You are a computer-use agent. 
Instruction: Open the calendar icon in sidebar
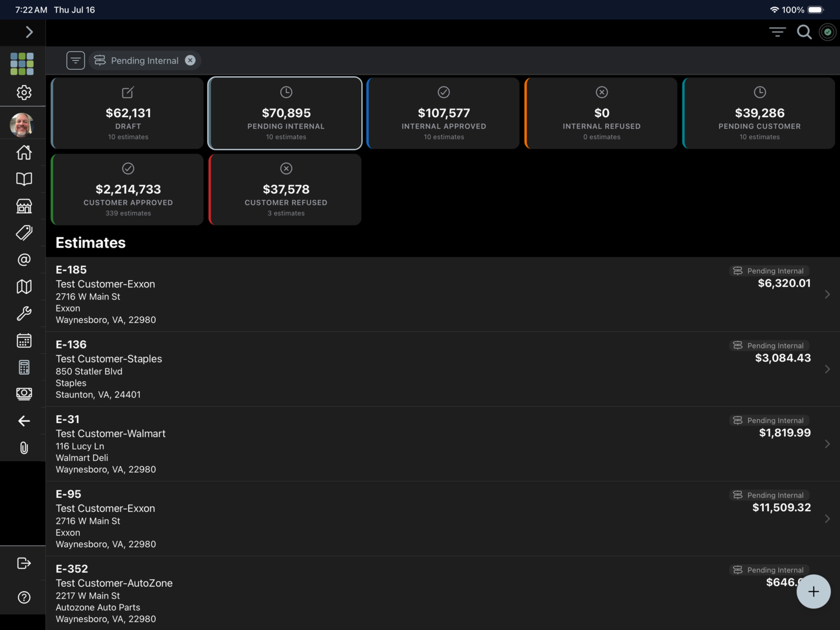[x=24, y=341]
